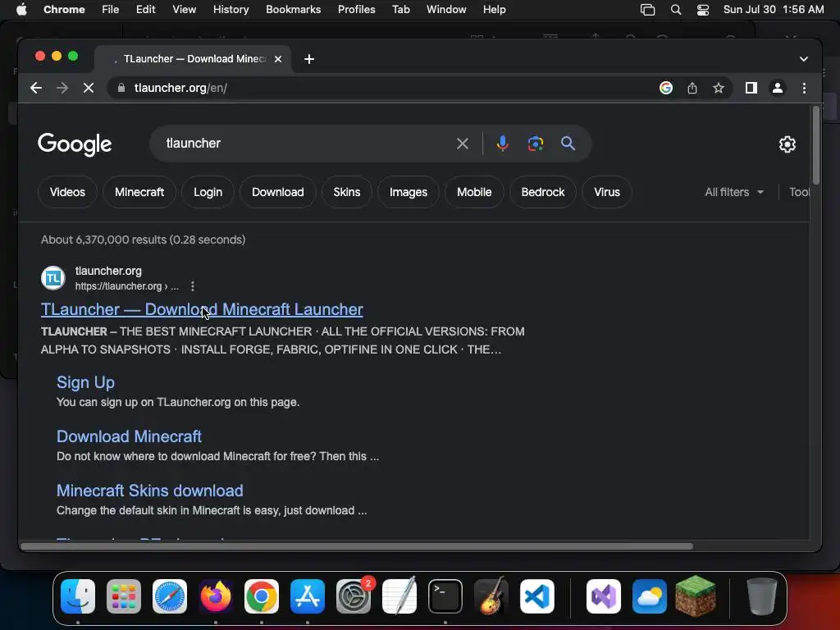Open Minecraft Skins download sitelink
840x630 pixels.
click(150, 491)
